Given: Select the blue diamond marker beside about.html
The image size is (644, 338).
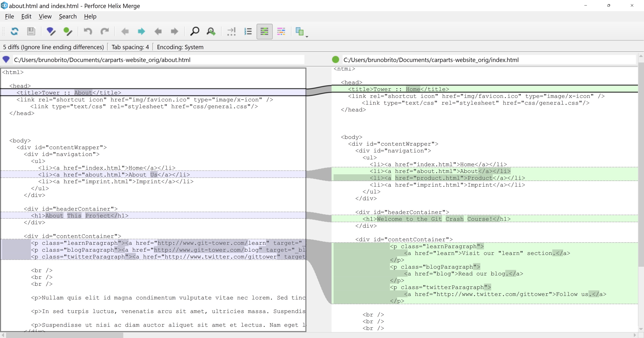Looking at the screenshot, I should (6, 59).
